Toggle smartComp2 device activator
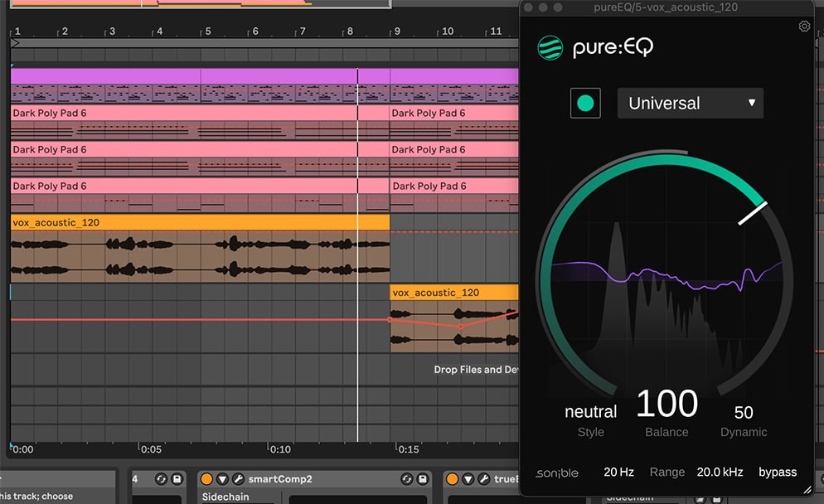Screen dimensions: 824x504 pos(207,479)
